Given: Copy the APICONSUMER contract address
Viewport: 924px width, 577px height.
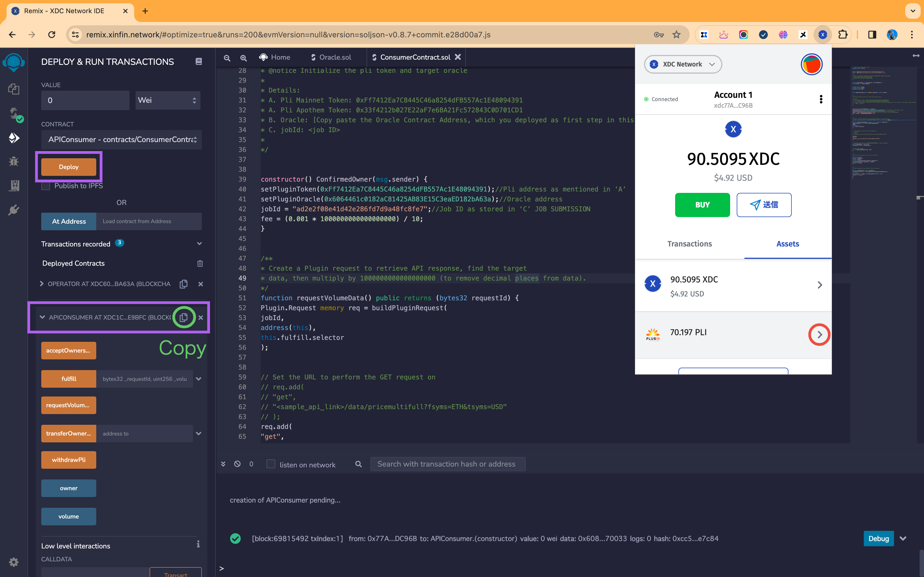Looking at the screenshot, I should 184,317.
